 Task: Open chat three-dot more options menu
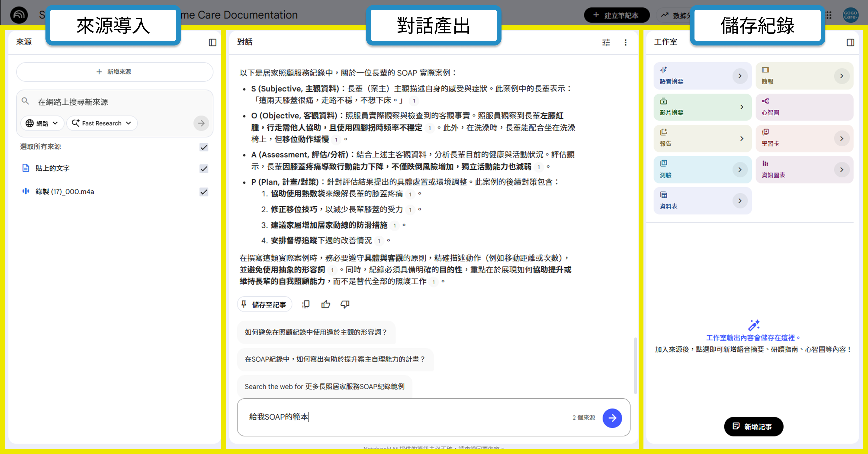625,42
